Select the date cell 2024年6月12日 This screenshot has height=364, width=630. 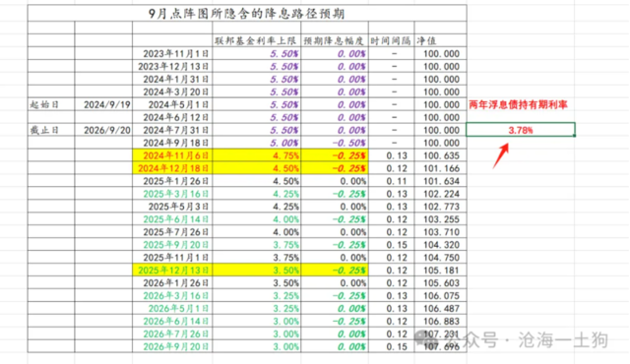172,117
